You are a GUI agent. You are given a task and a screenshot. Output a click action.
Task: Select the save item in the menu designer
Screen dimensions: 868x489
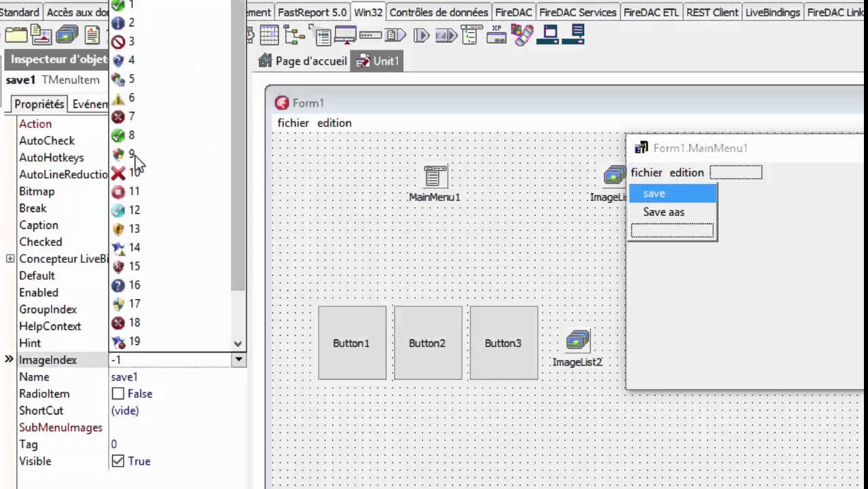pyautogui.click(x=672, y=194)
